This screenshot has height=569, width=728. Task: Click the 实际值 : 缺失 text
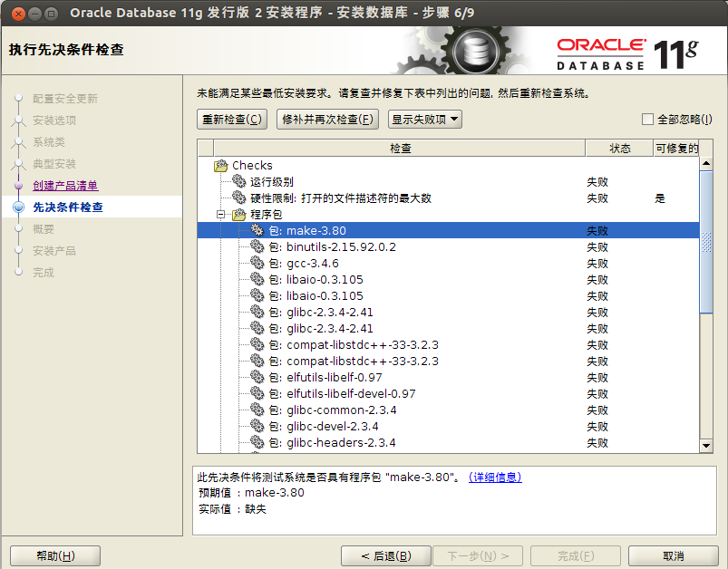click(232, 508)
